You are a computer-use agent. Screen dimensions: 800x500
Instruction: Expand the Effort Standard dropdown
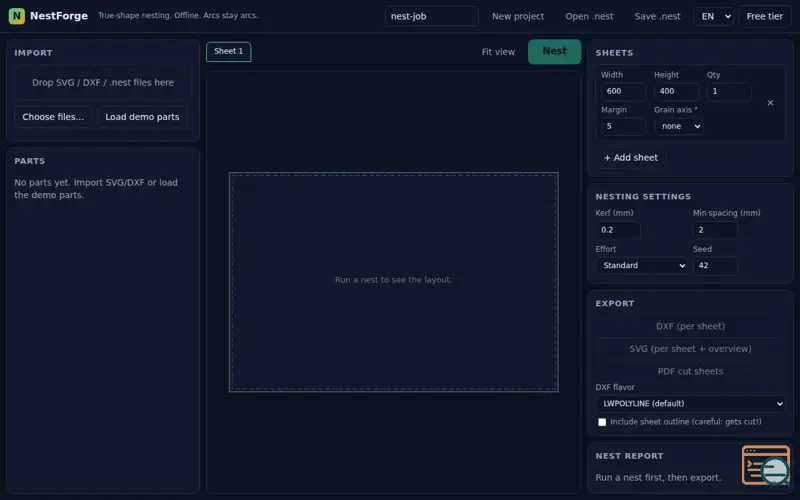641,265
